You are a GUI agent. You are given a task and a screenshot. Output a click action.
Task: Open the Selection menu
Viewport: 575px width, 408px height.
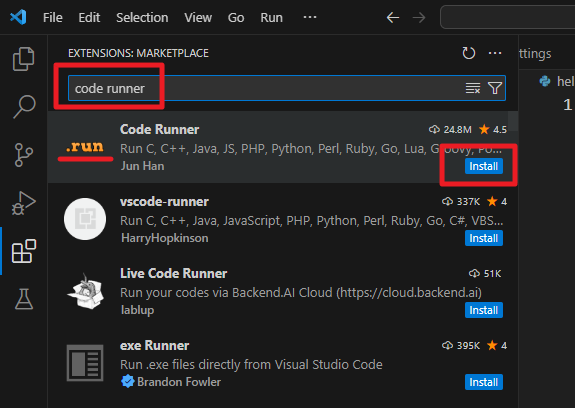pos(142,17)
